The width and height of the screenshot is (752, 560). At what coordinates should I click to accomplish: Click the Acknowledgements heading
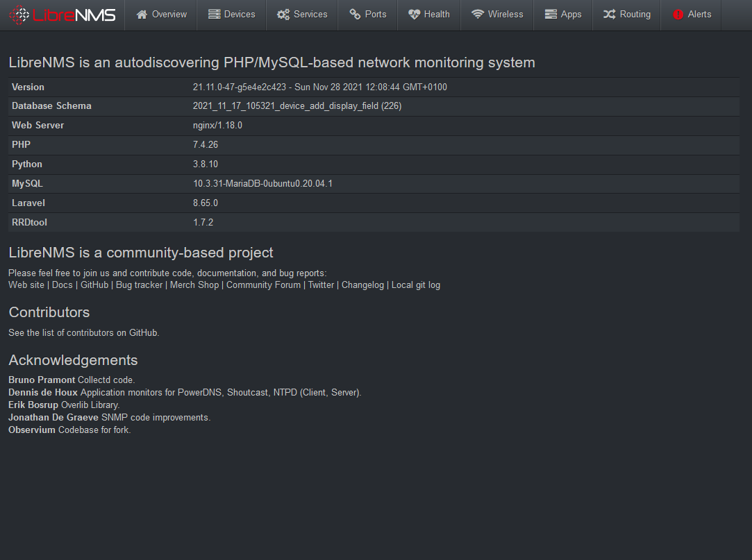(73, 360)
